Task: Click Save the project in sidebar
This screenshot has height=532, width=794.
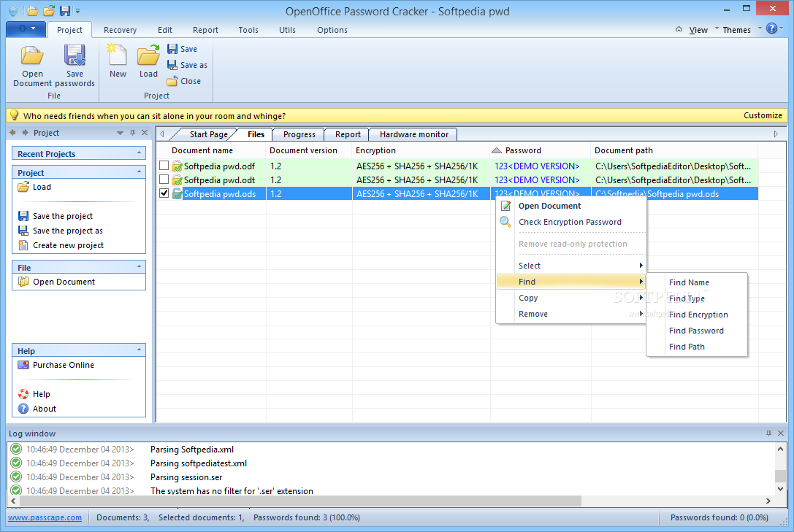Action: tap(56, 216)
